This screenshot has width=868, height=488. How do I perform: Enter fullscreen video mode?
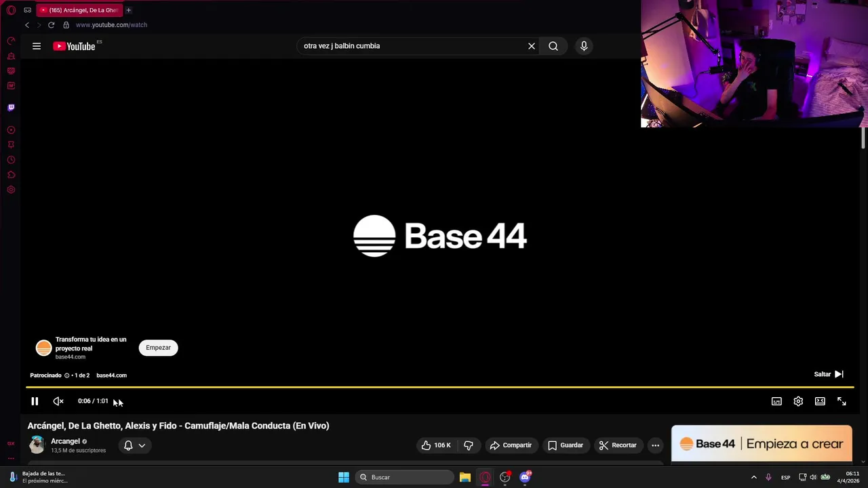pos(842,401)
